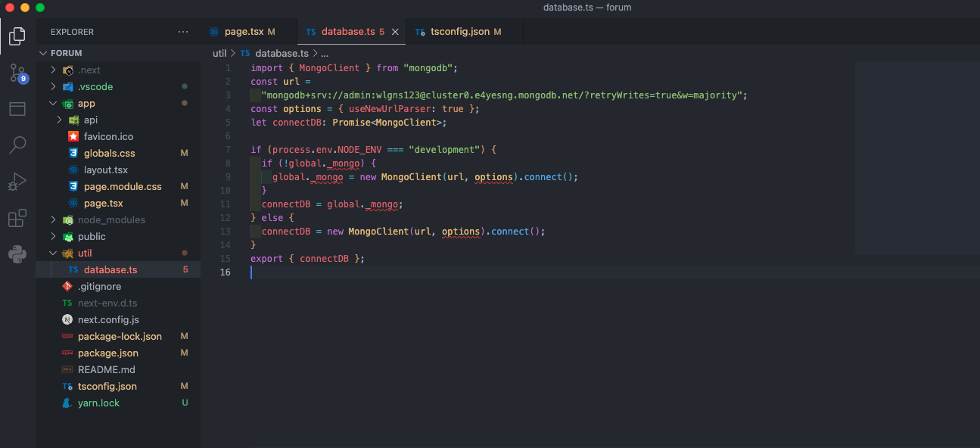Select the database.ts editor tab
The width and height of the screenshot is (980, 448).
click(352, 32)
